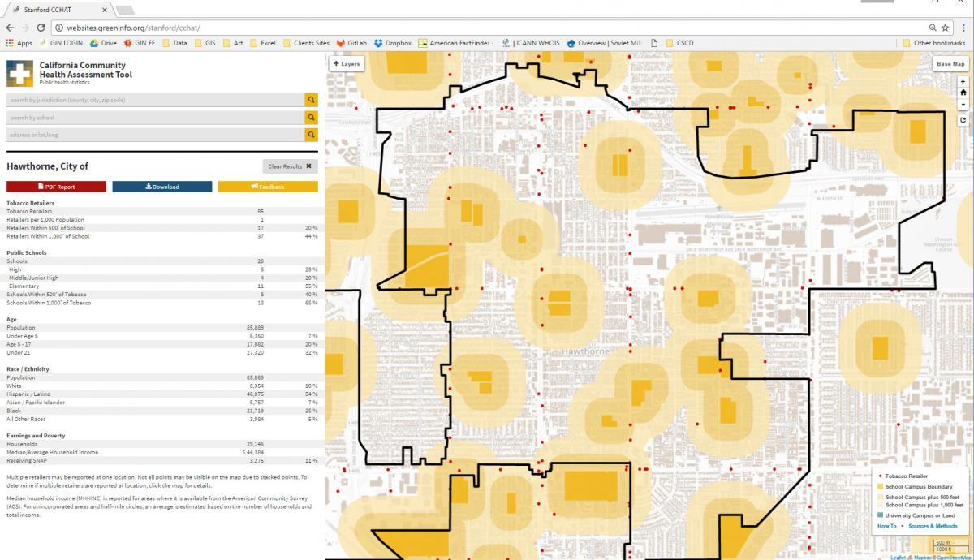Click the University Campus or Land swatch
The height and width of the screenshot is (560, 974).
coord(879,515)
